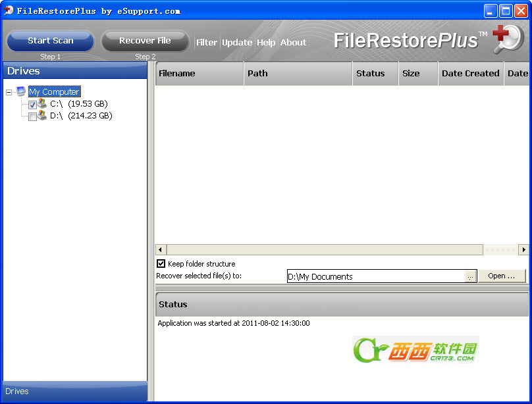Click the right scroll arrow of the file list
532x404 pixels.
[523, 250]
